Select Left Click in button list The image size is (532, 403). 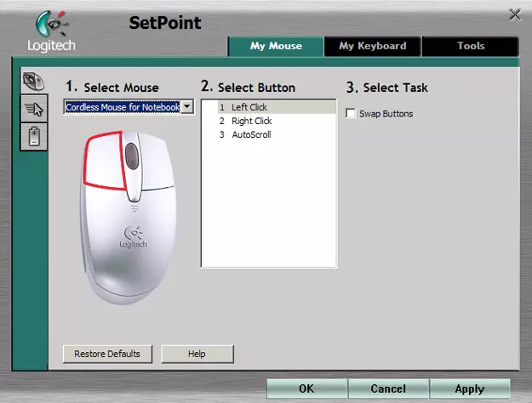[277, 107]
